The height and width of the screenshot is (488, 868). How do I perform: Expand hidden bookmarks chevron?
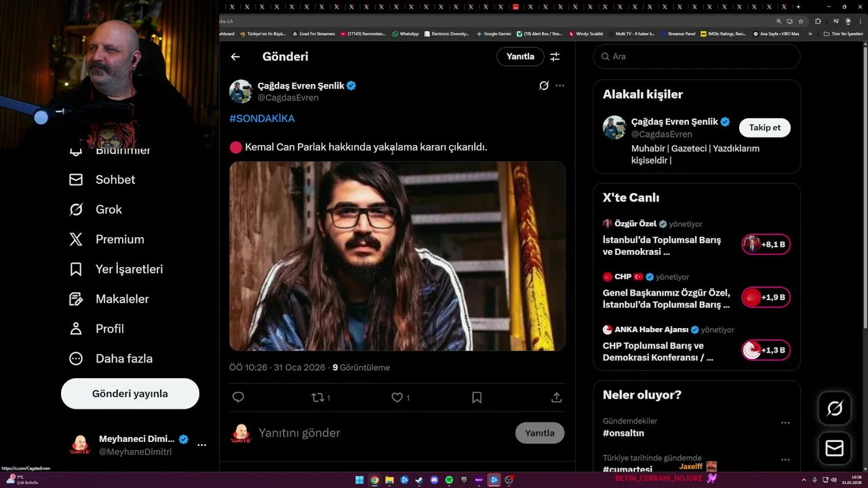pyautogui.click(x=810, y=34)
